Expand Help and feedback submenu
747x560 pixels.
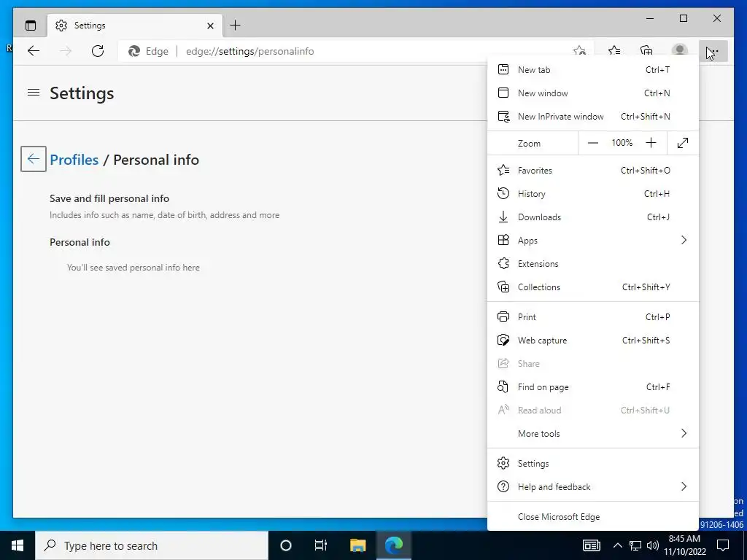(x=593, y=486)
